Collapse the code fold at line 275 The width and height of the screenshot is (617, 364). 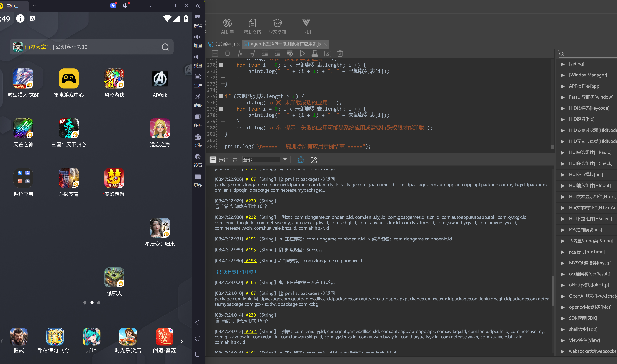(x=221, y=96)
